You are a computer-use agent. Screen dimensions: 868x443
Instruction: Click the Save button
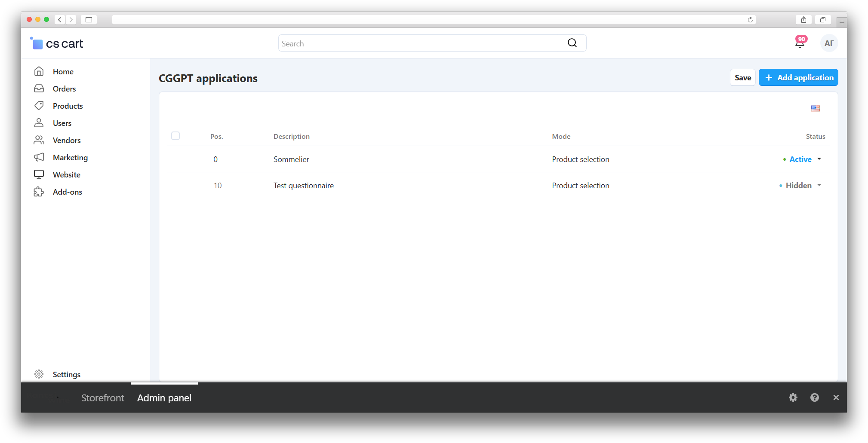tap(743, 77)
